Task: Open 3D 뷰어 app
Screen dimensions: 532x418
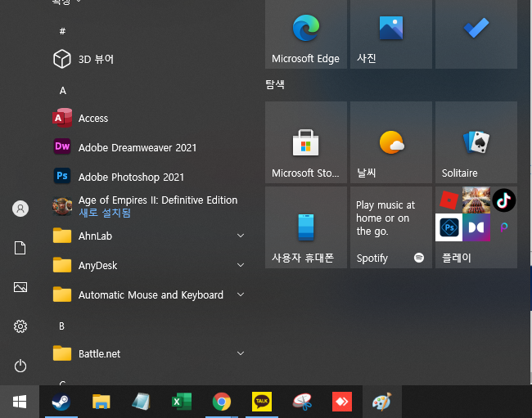Action: (x=148, y=59)
